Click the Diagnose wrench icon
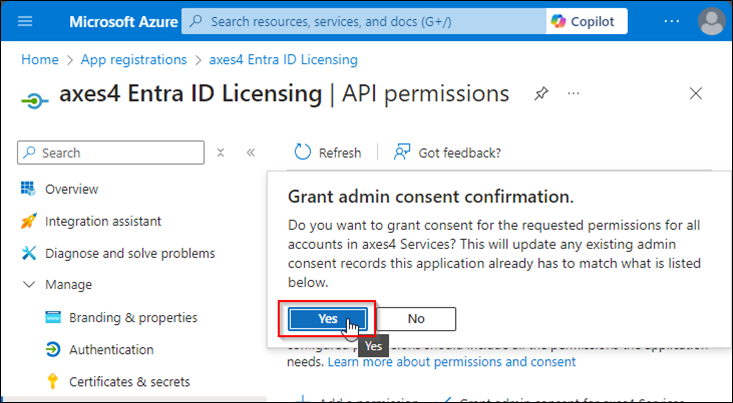 [x=29, y=253]
